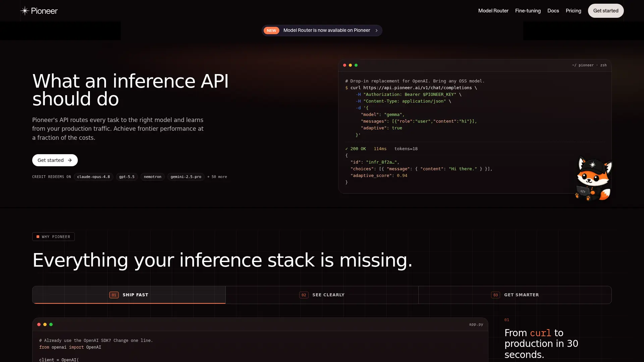This screenshot has width=644, height=362.
Task: Click the '+ 50 more' models text
Action: (217, 177)
